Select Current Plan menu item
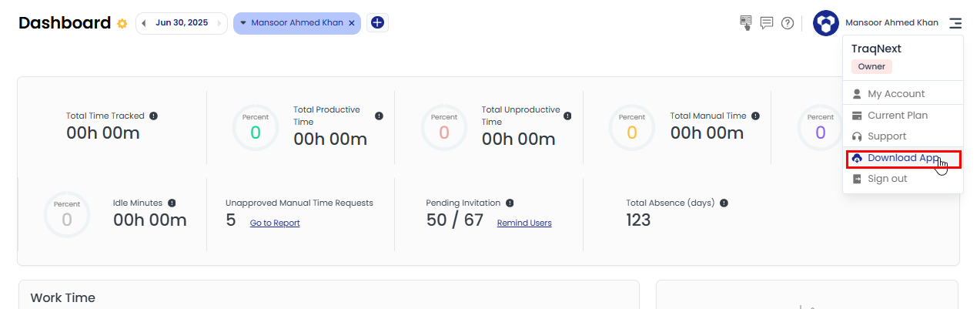The width and height of the screenshot is (980, 309). pos(897,116)
